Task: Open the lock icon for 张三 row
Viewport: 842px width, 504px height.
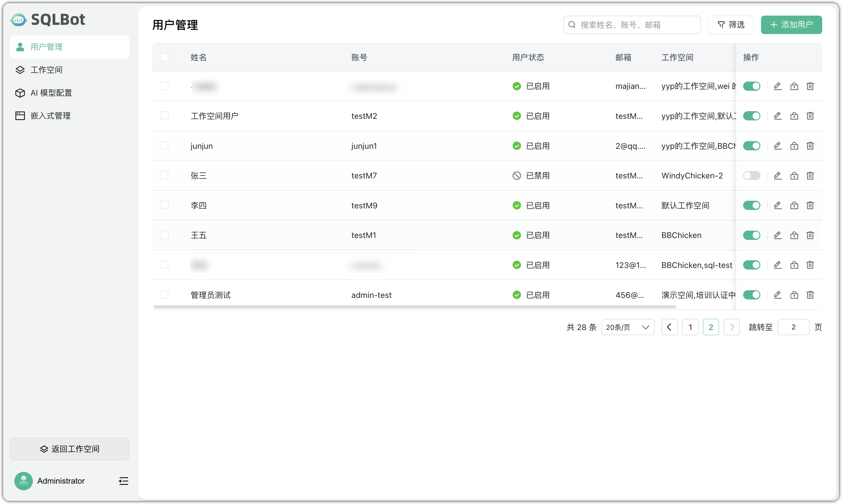Action: point(794,176)
